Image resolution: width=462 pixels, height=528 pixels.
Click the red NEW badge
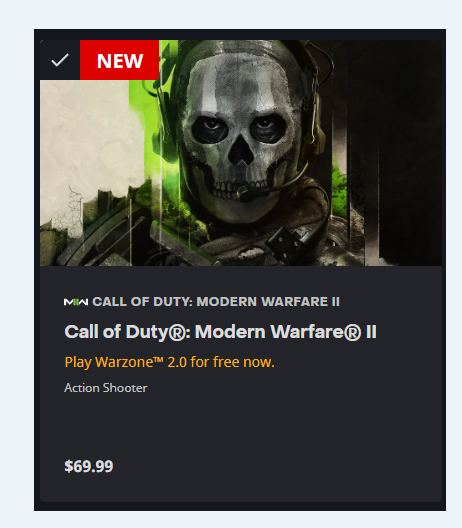pyautogui.click(x=120, y=60)
